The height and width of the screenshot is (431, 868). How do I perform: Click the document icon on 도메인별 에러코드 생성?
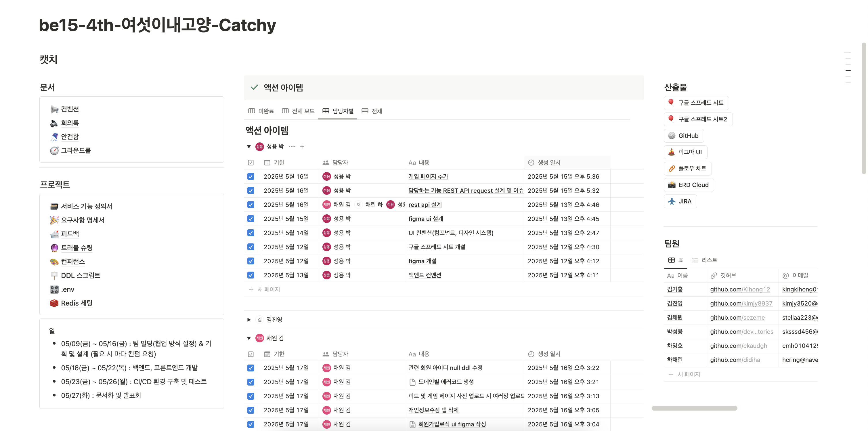(412, 382)
